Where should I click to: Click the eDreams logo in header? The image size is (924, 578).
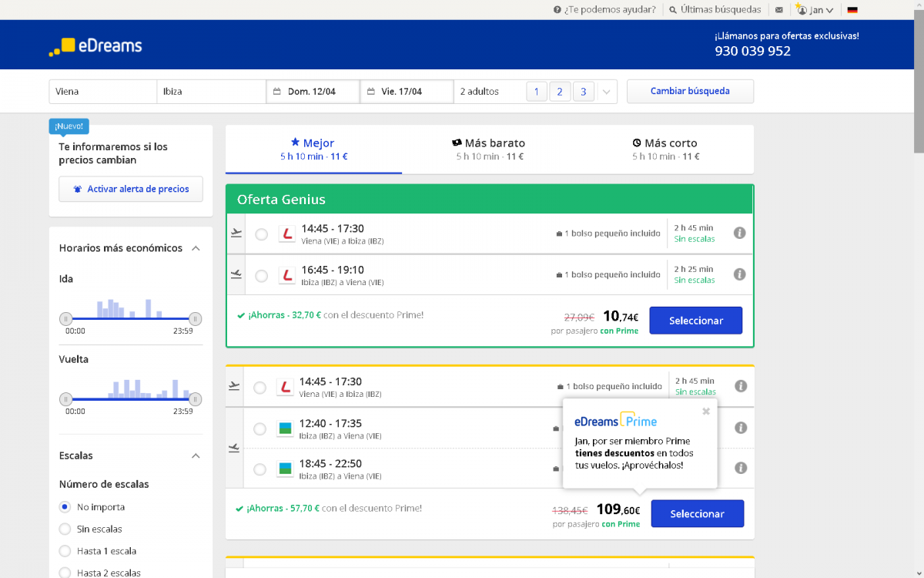[95, 45]
